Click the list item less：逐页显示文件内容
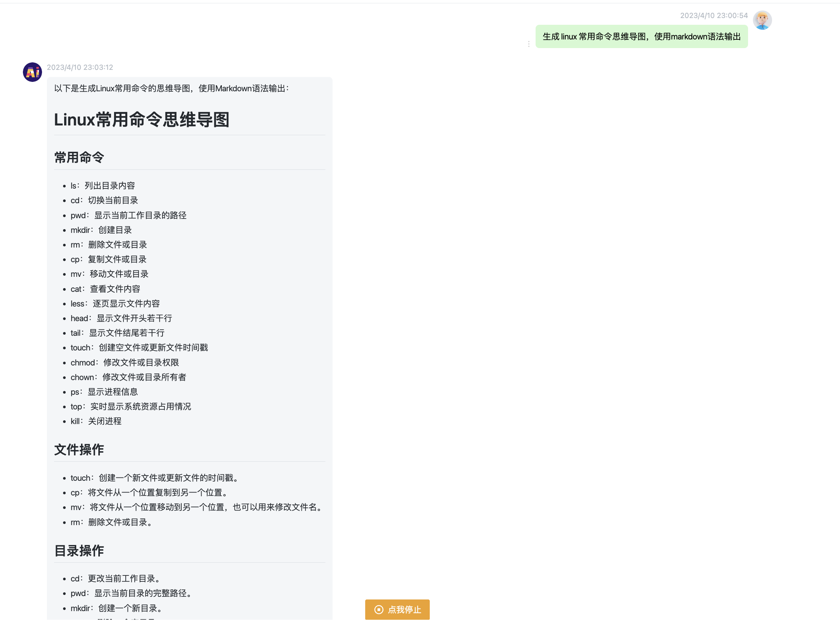The width and height of the screenshot is (840, 622). [115, 303]
